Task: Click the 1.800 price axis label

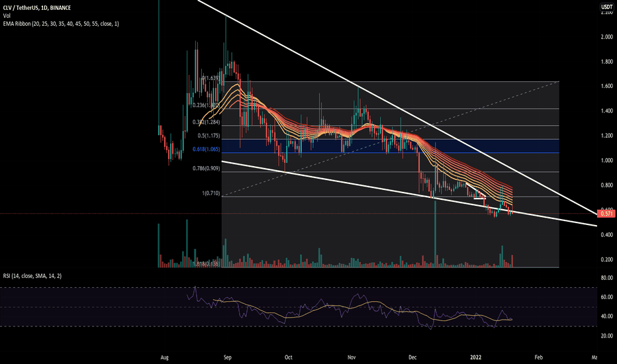Action: pos(607,62)
